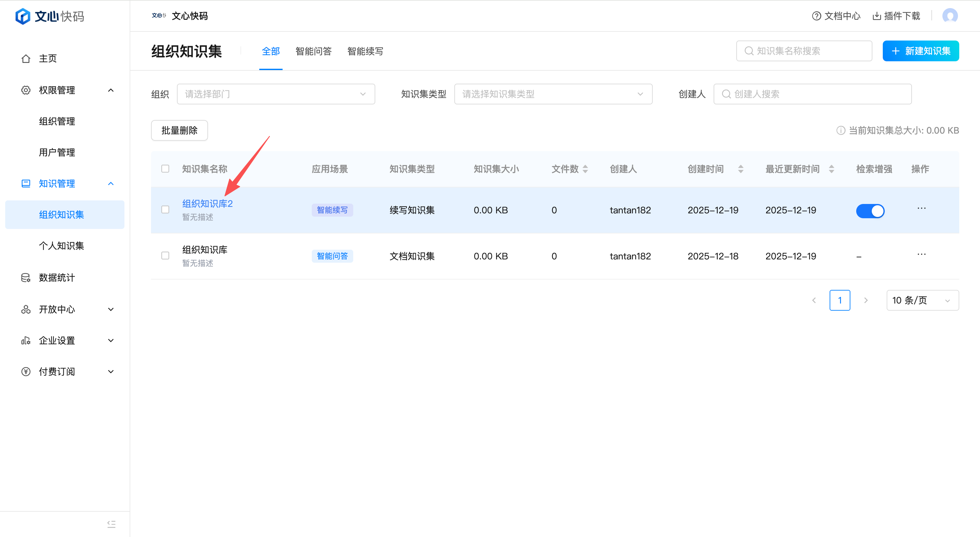Viewport: 980px width, 537px height.
Task: Click the home icon next to 主页
Action: [x=26, y=59]
